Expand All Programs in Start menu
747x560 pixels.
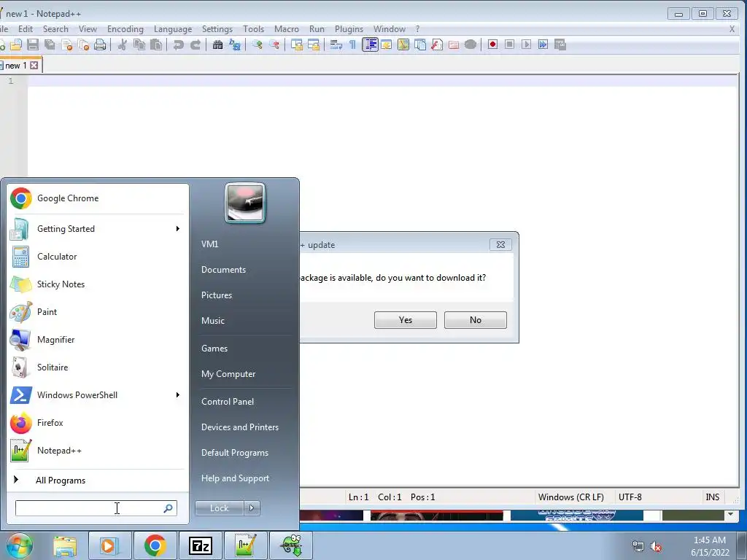[61, 480]
